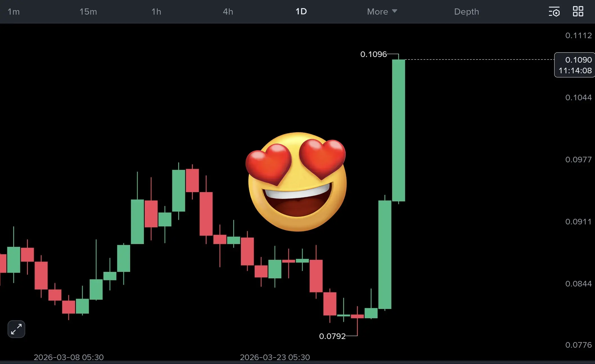Open the four-square grid layout icon
Image resolution: width=595 pixels, height=364 pixels.
click(x=578, y=11)
